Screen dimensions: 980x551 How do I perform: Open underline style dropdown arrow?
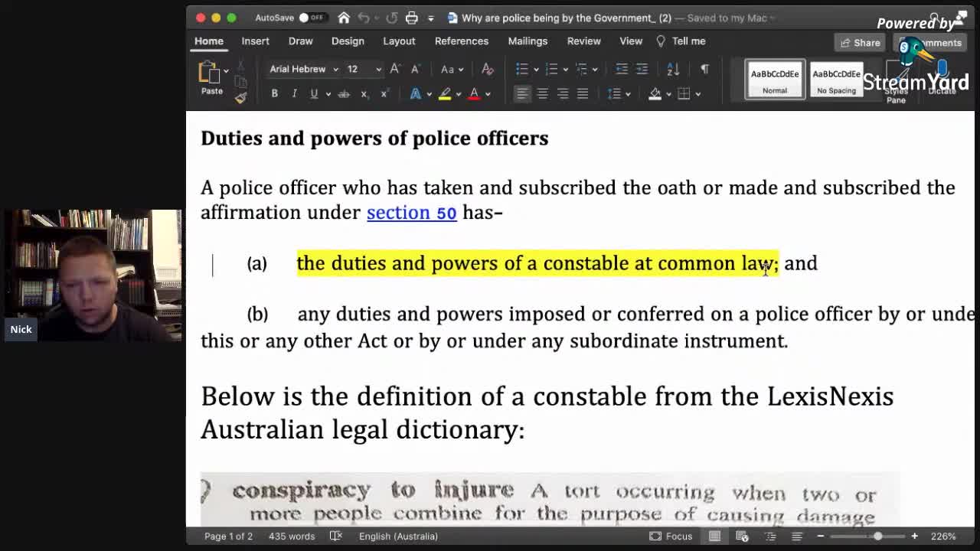pos(328,94)
